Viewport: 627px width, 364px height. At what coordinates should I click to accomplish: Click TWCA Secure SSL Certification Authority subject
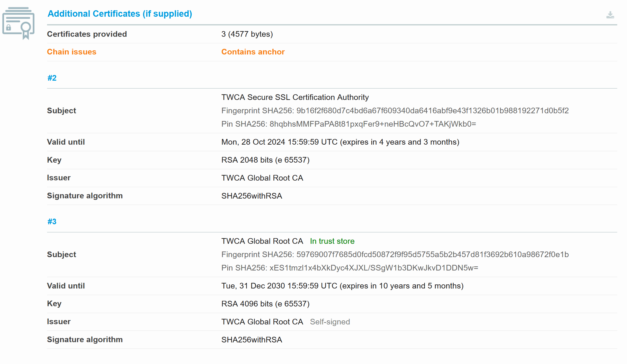point(295,97)
